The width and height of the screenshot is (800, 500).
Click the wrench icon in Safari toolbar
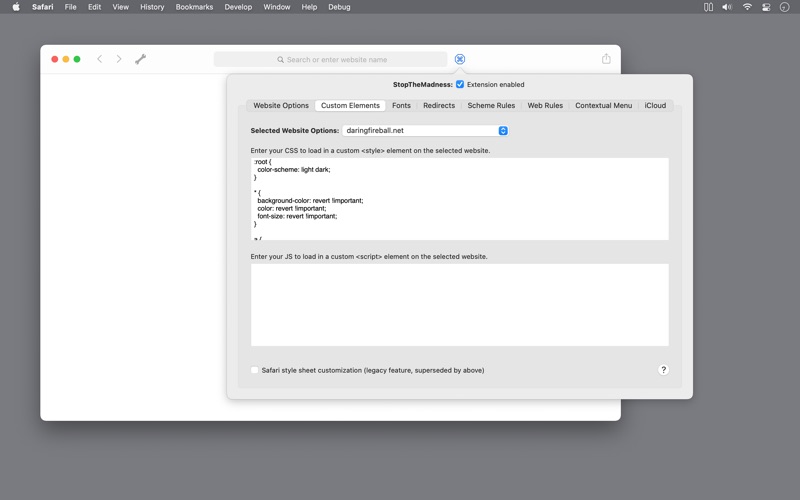point(140,59)
